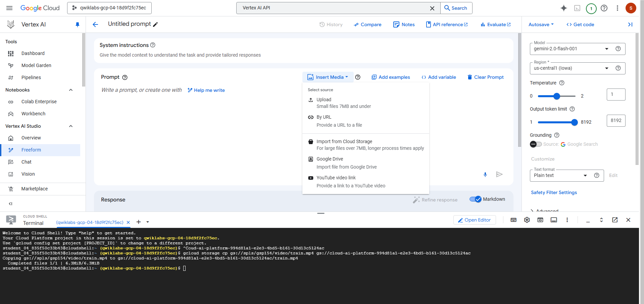Collapse the Vertex AI Studio section
Screen dimensions: 644x304
click(x=71, y=126)
